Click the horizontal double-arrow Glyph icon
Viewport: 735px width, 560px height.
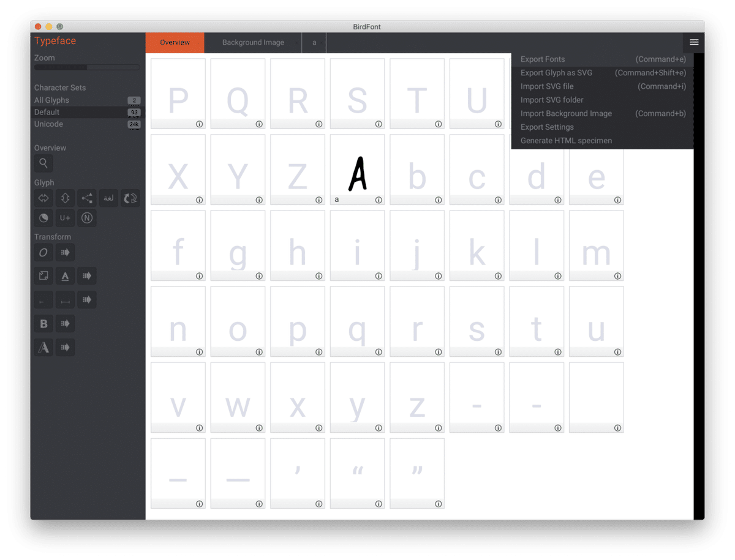[x=43, y=198]
